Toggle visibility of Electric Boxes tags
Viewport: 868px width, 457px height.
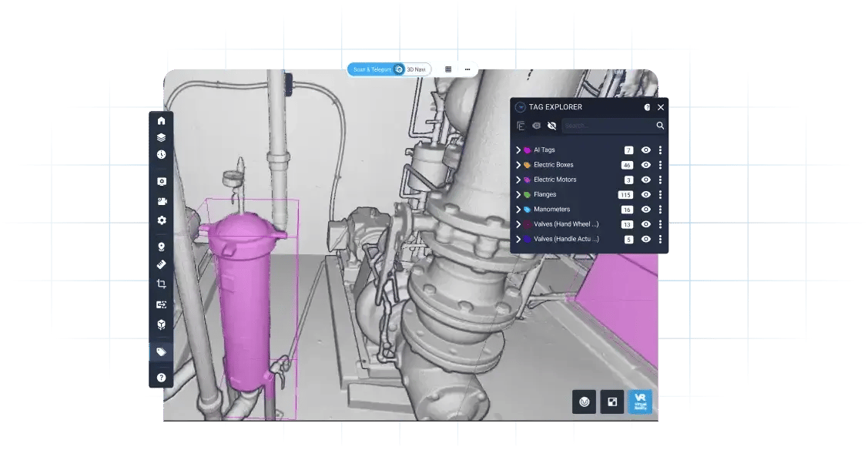pyautogui.click(x=645, y=165)
